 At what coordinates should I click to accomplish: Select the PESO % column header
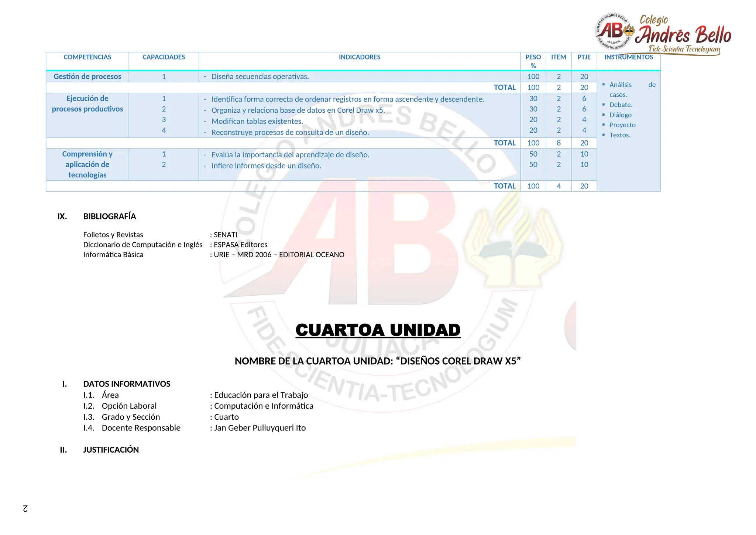click(533, 61)
